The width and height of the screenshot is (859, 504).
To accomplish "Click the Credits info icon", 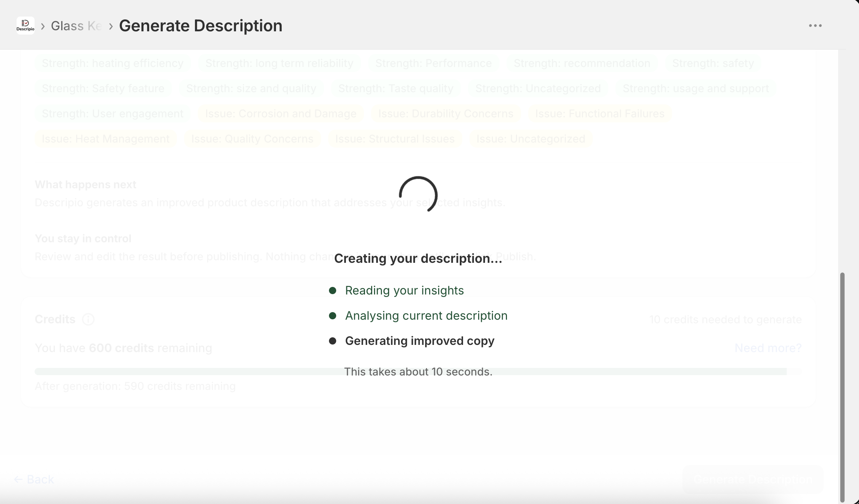I will 88,319.
